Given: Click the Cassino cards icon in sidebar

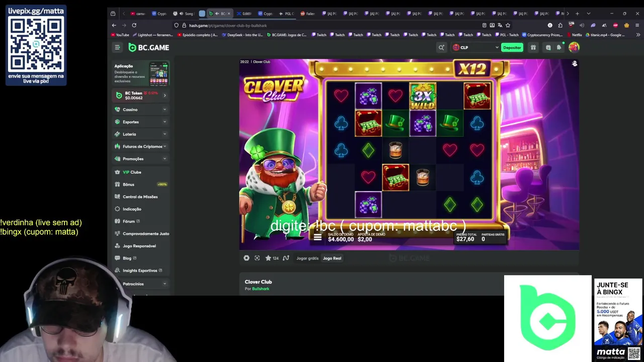Looking at the screenshot, I should pyautogui.click(x=118, y=110).
